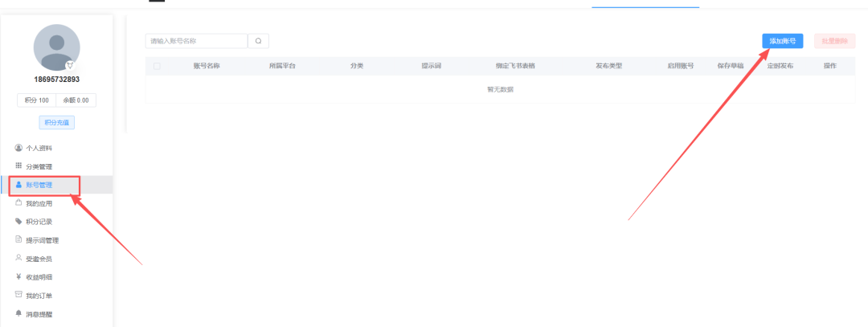868x327 pixels.
Task: Click the 分类 column header
Action: click(357, 66)
